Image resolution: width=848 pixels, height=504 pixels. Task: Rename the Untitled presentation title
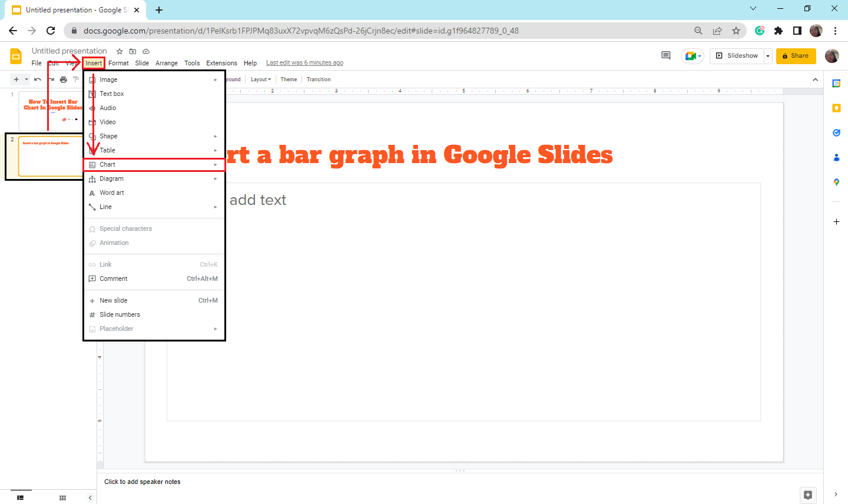tap(69, 51)
